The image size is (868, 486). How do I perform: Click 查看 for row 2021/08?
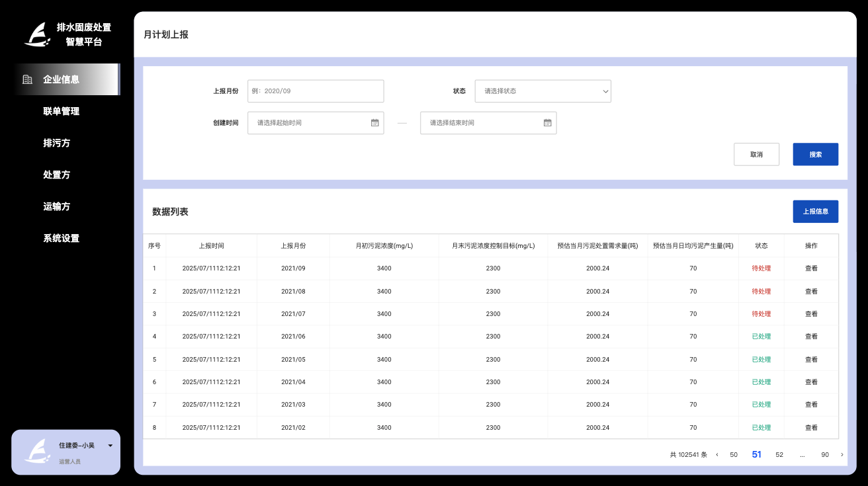pos(811,291)
